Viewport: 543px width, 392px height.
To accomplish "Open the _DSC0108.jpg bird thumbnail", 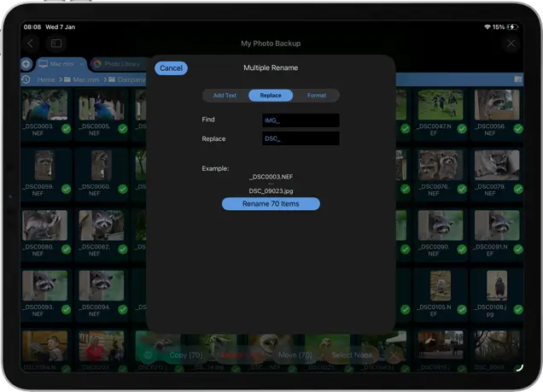I will click(497, 285).
